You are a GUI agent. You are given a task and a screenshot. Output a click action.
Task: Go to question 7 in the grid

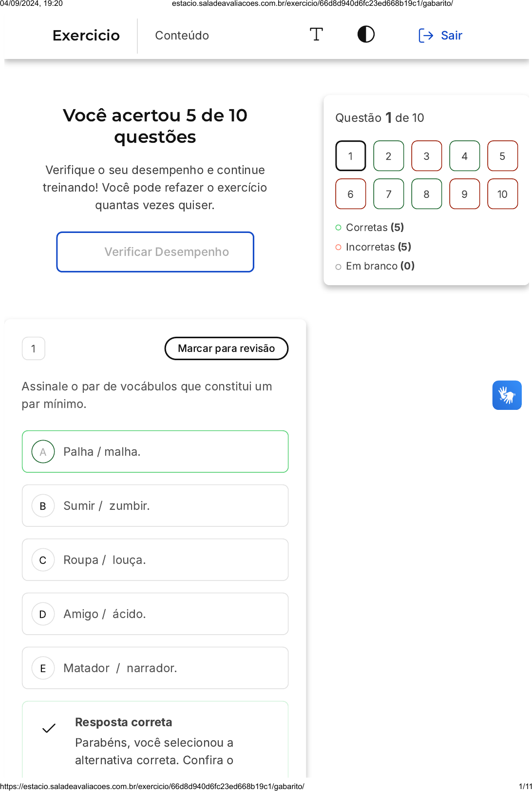[x=388, y=194]
